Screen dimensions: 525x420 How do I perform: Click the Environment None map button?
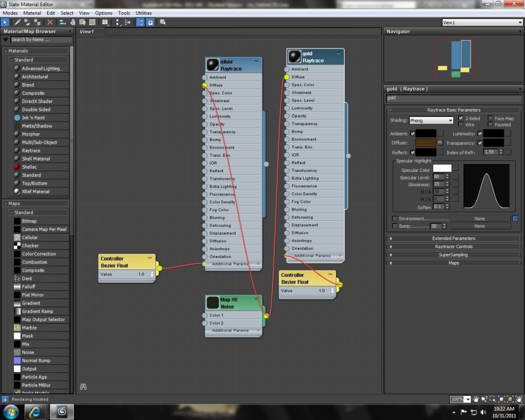pos(479,218)
